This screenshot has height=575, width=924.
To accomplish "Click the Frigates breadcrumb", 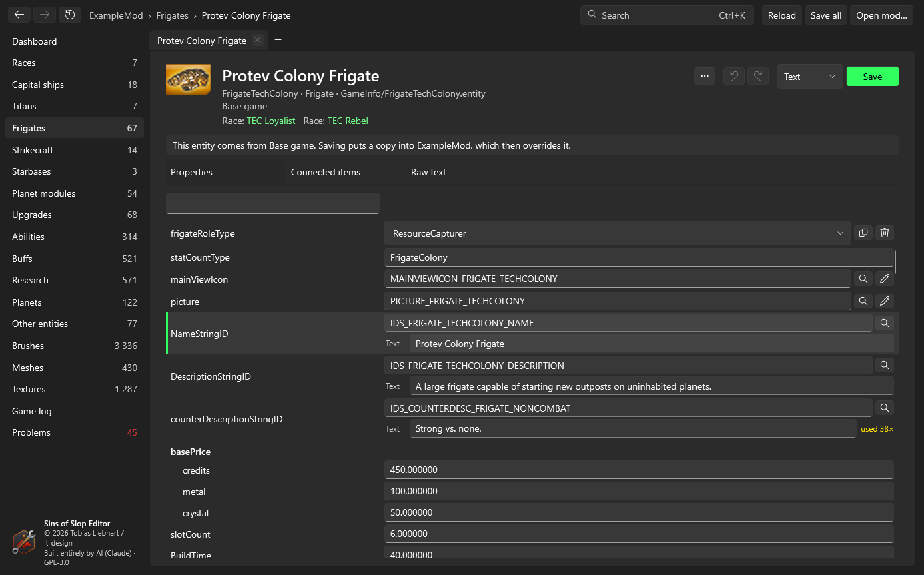I will click(172, 15).
